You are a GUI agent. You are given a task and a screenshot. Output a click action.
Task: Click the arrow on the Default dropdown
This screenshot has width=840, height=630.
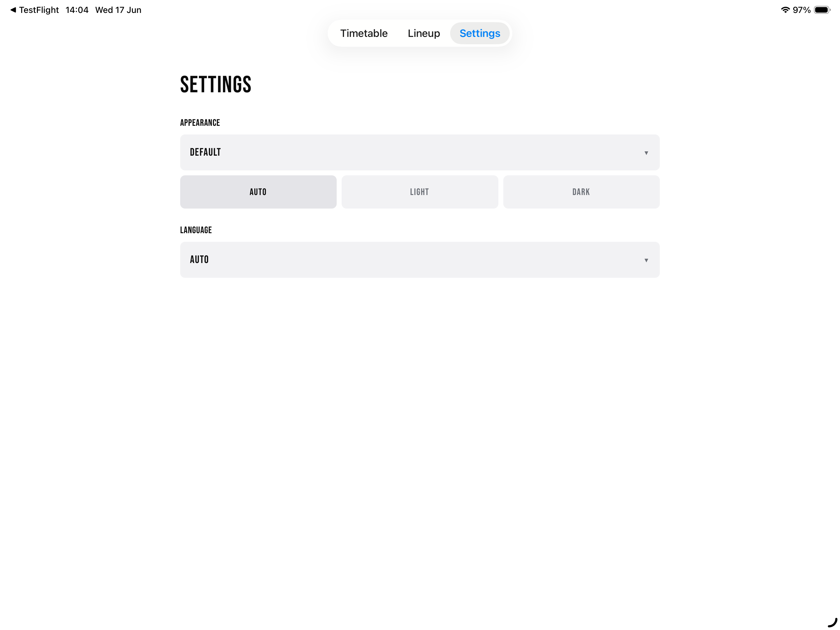[646, 153]
